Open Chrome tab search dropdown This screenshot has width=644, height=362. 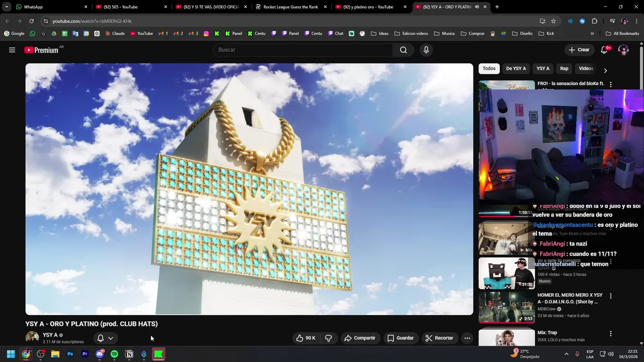pos(7,7)
